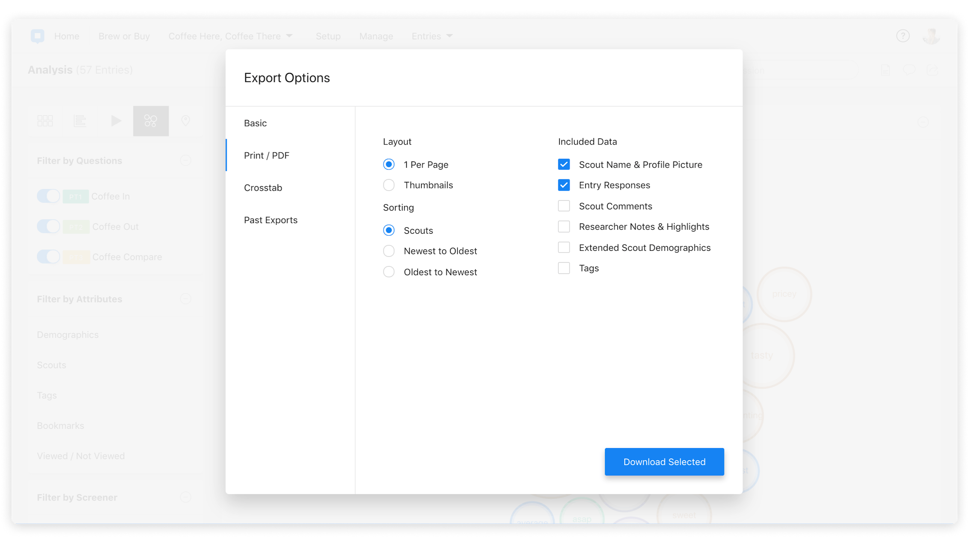Screen dimensions: 969x560
Task: Click the share export arrow icon
Action: click(x=932, y=70)
